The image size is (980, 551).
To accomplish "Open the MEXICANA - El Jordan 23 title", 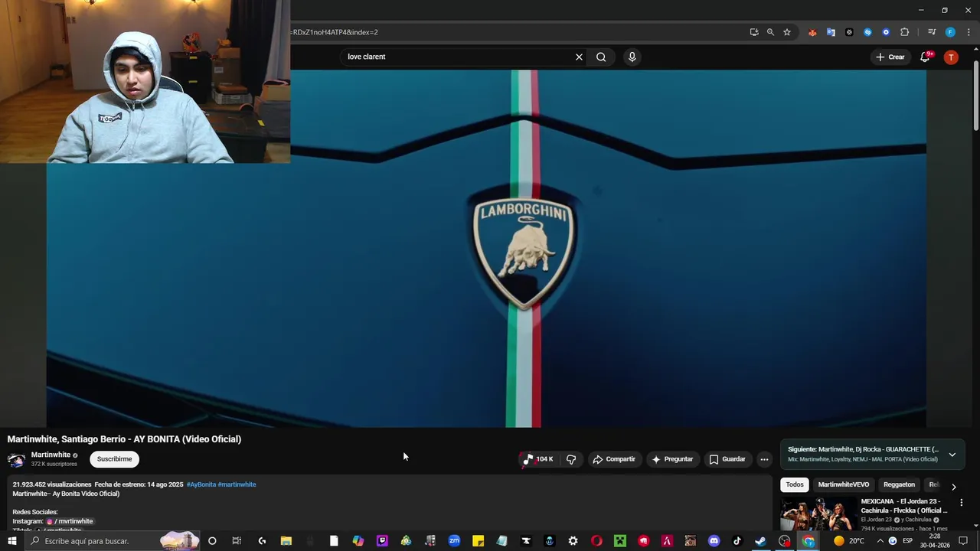I will [903, 506].
